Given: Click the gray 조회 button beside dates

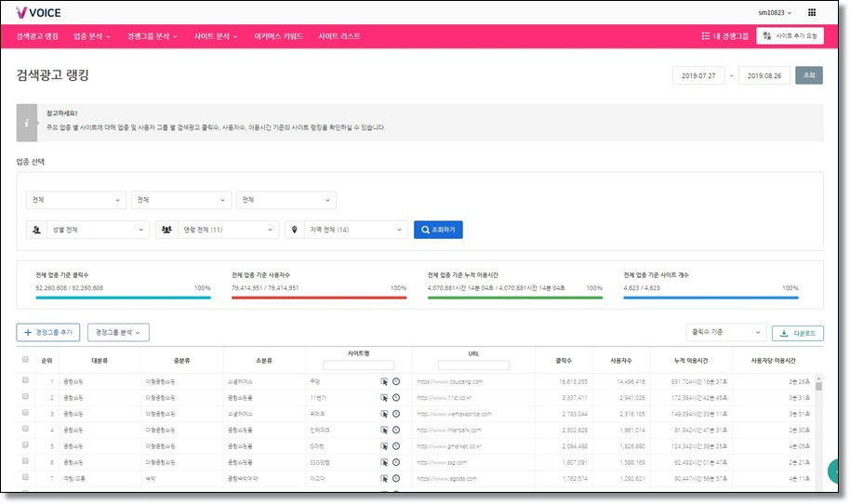Looking at the screenshot, I should [809, 75].
